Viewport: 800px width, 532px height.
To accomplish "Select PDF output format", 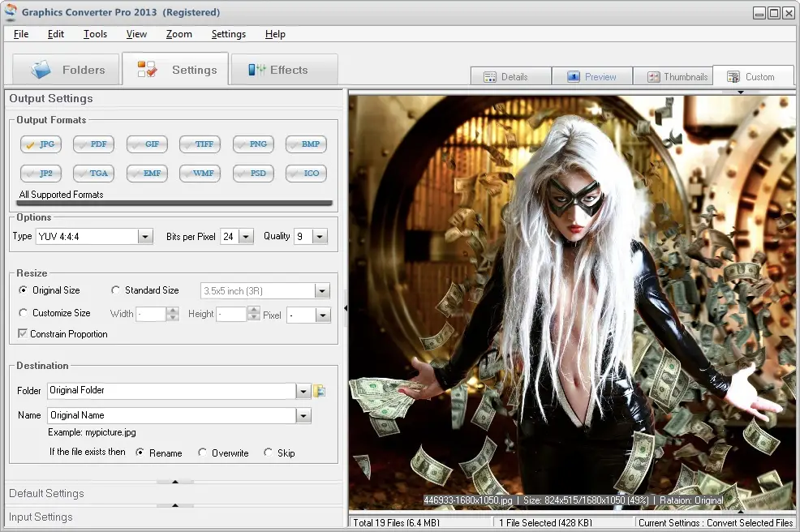I will point(93,144).
